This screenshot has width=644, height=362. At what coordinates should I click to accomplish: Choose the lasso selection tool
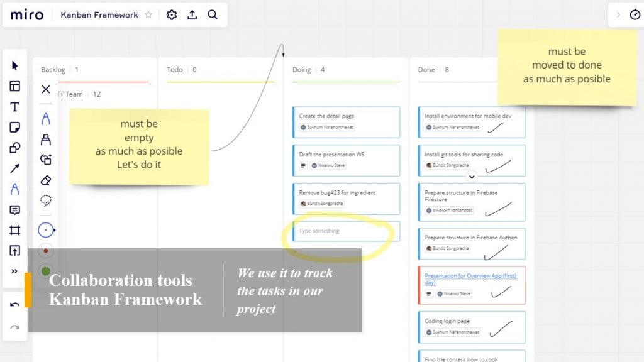point(45,200)
